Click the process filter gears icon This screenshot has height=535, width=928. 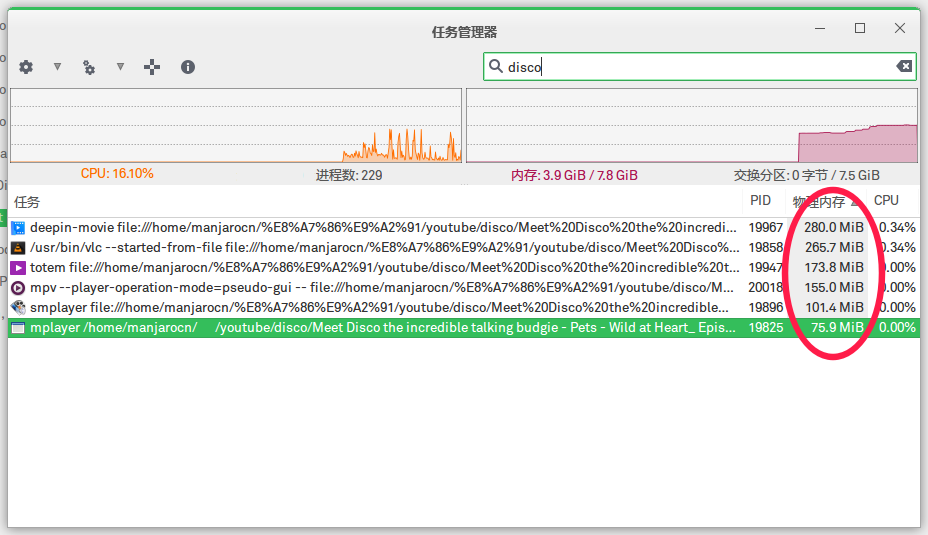point(89,67)
